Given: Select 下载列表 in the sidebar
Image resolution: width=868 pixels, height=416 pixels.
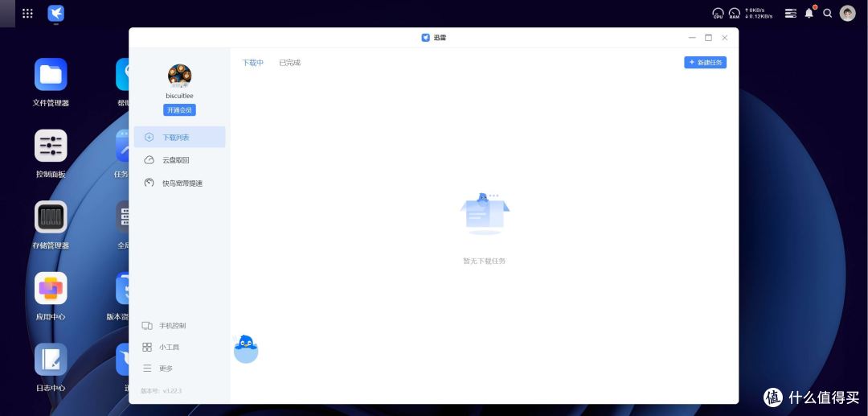Looking at the screenshot, I should pos(179,137).
